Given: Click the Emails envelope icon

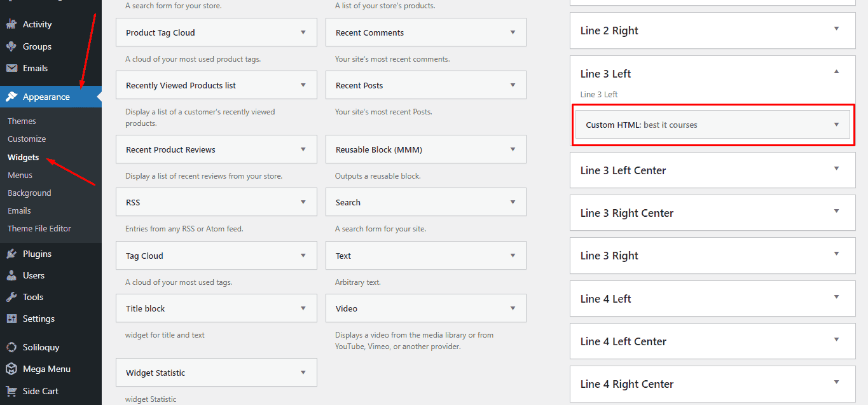Looking at the screenshot, I should (x=11, y=68).
